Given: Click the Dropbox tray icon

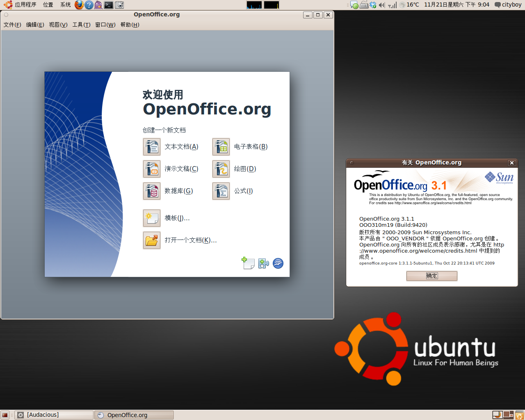Looking at the screenshot, I should [373, 5].
